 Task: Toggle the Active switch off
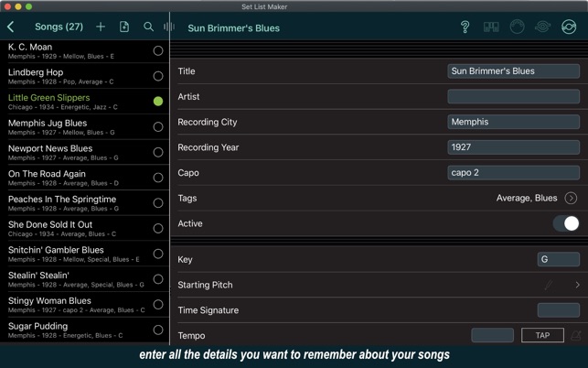[566, 223]
